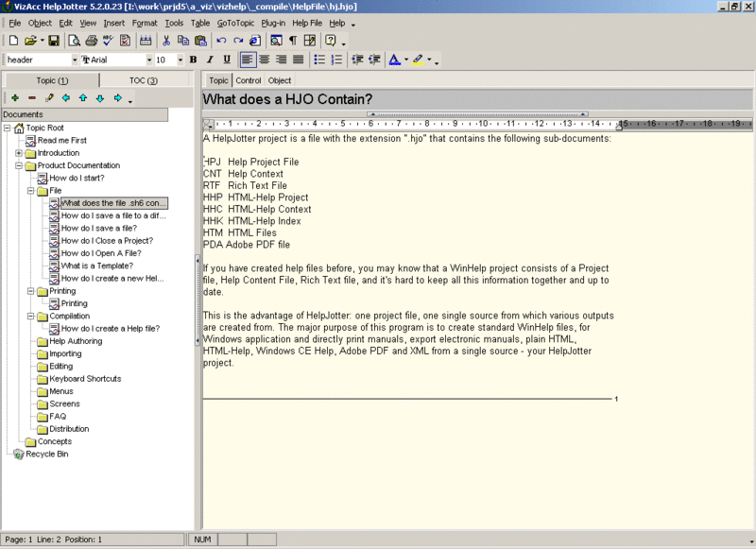Click the Redo arrow icon
756x549 pixels.
point(238,41)
